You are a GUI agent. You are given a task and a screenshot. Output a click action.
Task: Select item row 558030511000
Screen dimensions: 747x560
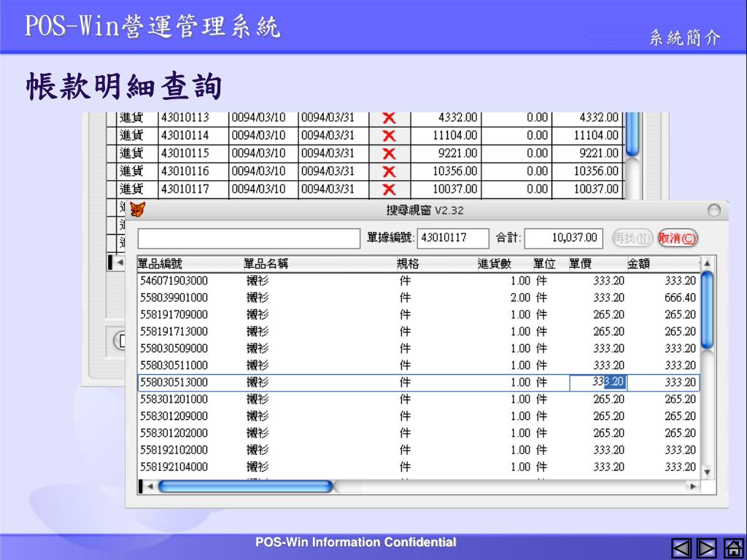click(x=419, y=366)
